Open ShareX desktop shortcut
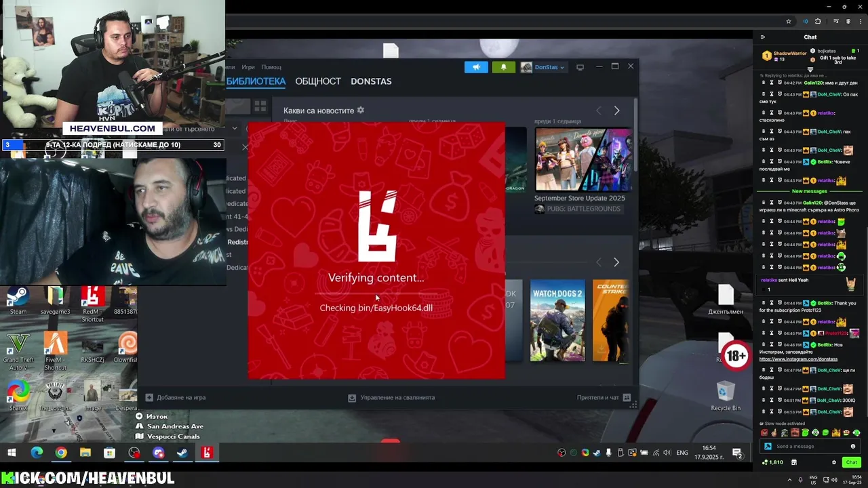The width and height of the screenshot is (868, 488). 18,396
